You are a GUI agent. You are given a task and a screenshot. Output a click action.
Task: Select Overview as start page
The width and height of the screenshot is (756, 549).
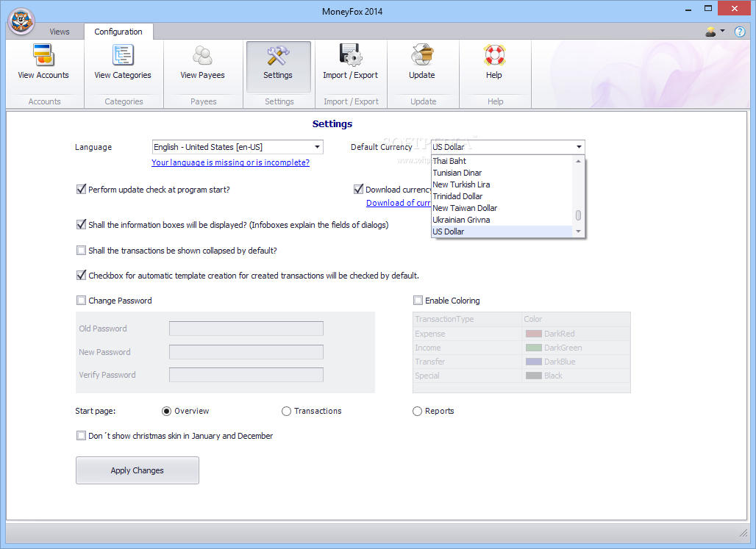point(166,411)
